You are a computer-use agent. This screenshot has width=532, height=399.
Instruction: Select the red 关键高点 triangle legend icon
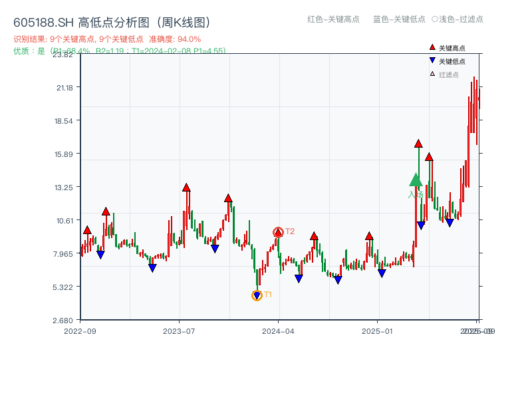tap(431, 47)
